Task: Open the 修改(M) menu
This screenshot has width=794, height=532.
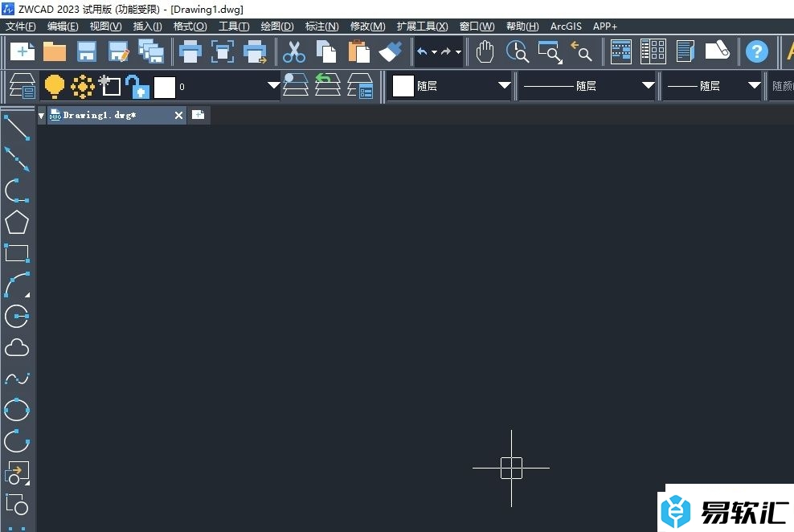Action: (x=367, y=27)
